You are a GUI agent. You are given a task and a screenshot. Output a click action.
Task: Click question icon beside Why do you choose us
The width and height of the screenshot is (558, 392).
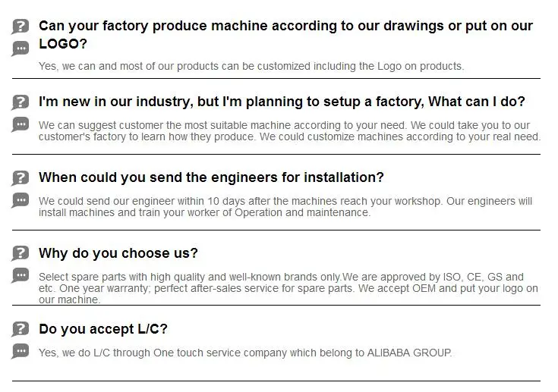tap(20, 254)
